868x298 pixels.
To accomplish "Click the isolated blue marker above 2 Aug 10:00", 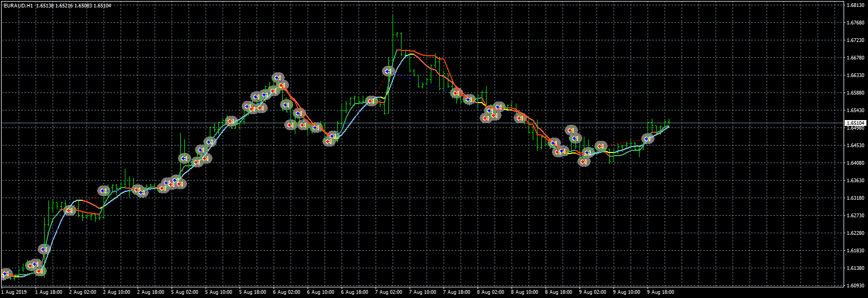I will click(104, 190).
